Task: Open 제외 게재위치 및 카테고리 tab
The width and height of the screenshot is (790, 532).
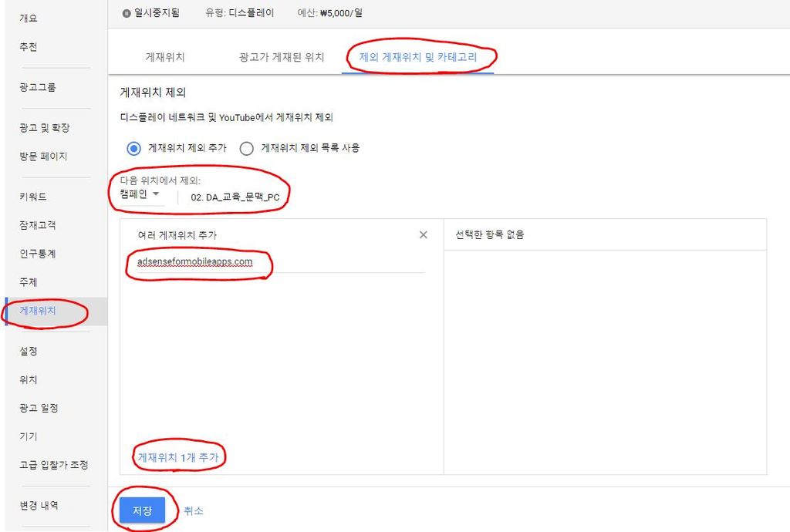Action: coord(418,58)
